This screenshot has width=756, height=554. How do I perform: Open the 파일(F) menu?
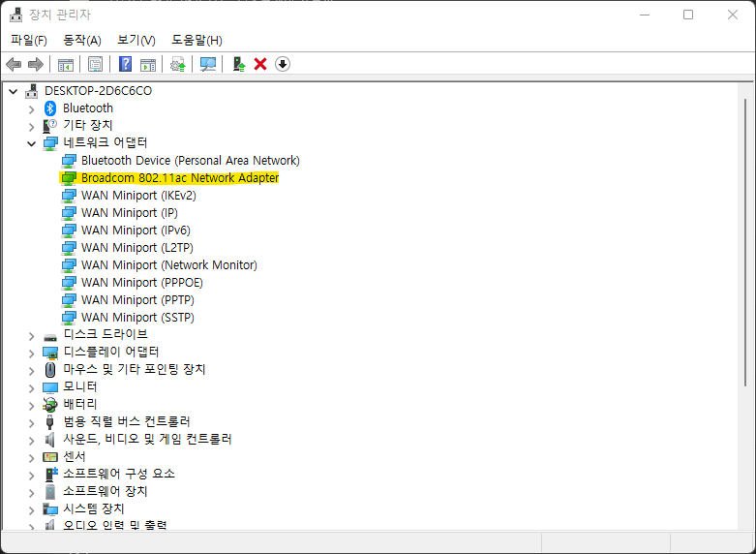29,40
